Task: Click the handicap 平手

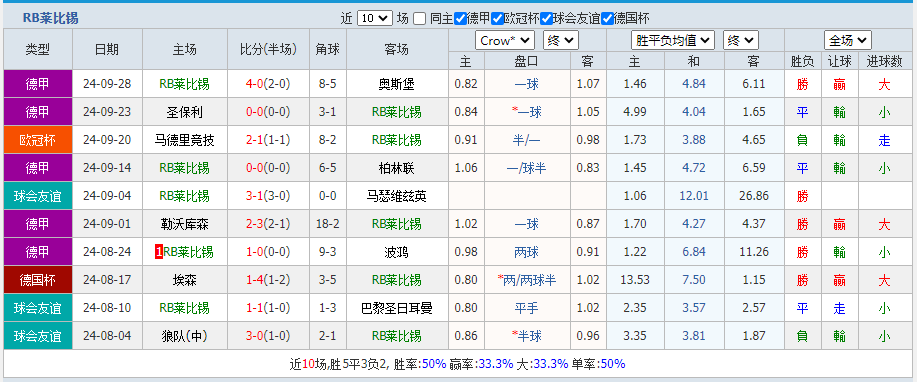Action: pos(527,308)
